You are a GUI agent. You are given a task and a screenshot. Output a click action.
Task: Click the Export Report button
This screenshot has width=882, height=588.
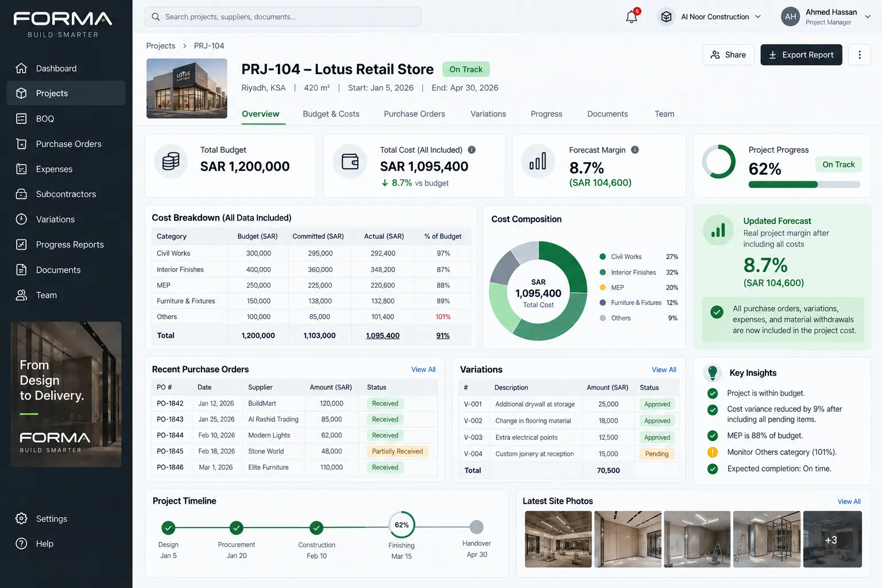802,55
